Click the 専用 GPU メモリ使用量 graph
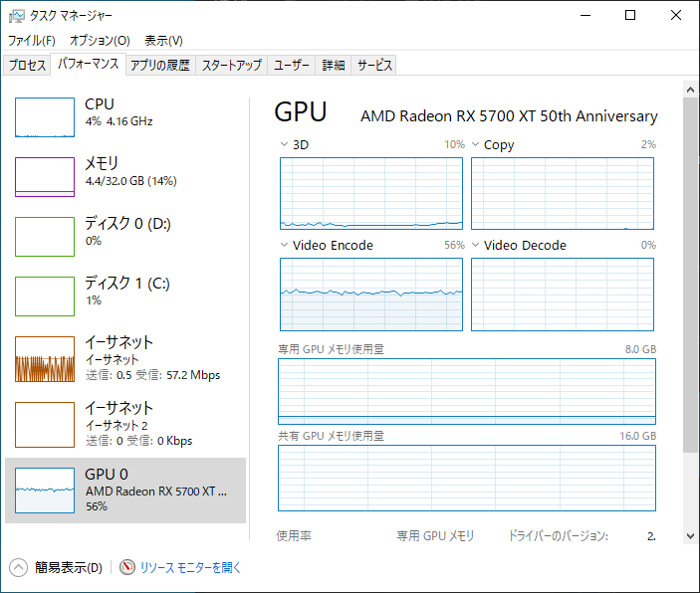The image size is (700, 593). pyautogui.click(x=467, y=391)
